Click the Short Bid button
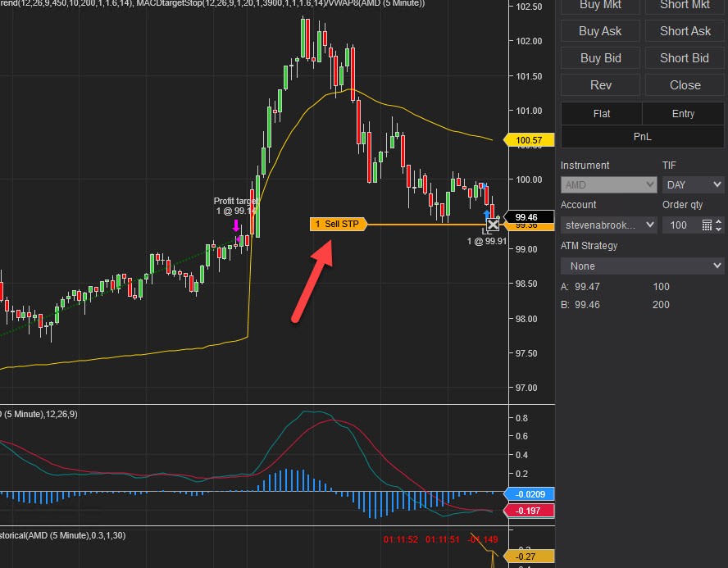This screenshot has height=568, width=728. (685, 58)
